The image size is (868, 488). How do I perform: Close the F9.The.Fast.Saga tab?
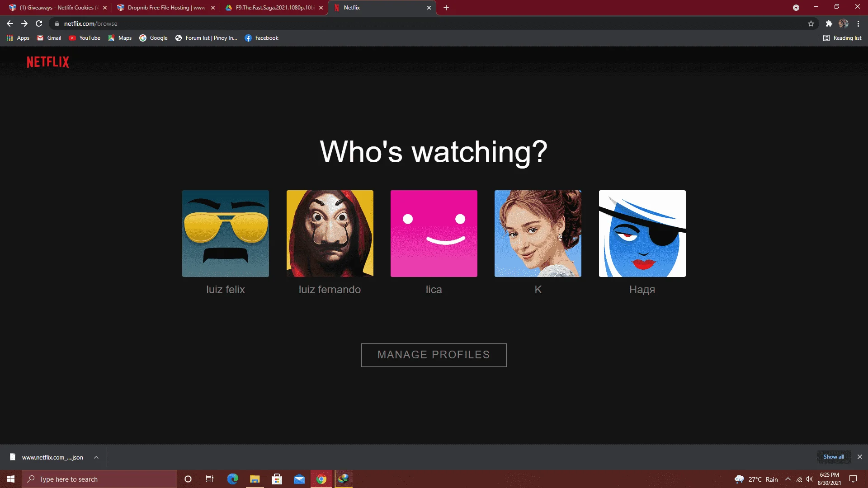[321, 8]
